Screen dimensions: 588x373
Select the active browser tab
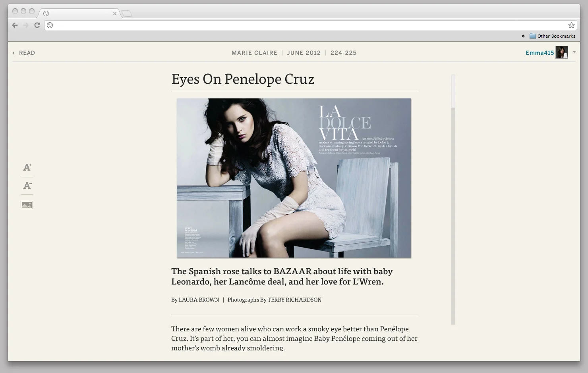[x=79, y=13]
